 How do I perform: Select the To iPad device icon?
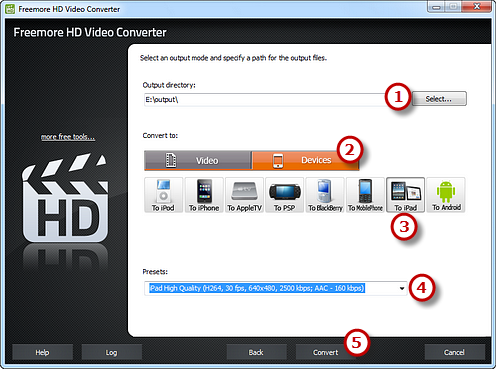point(405,195)
